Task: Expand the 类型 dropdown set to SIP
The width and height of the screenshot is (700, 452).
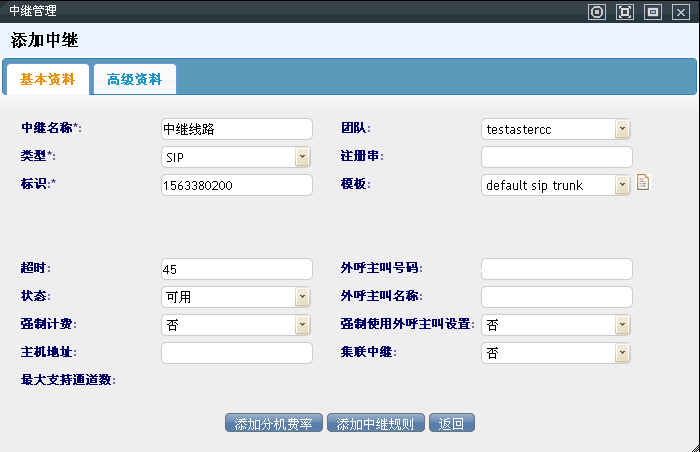Action: pos(236,157)
